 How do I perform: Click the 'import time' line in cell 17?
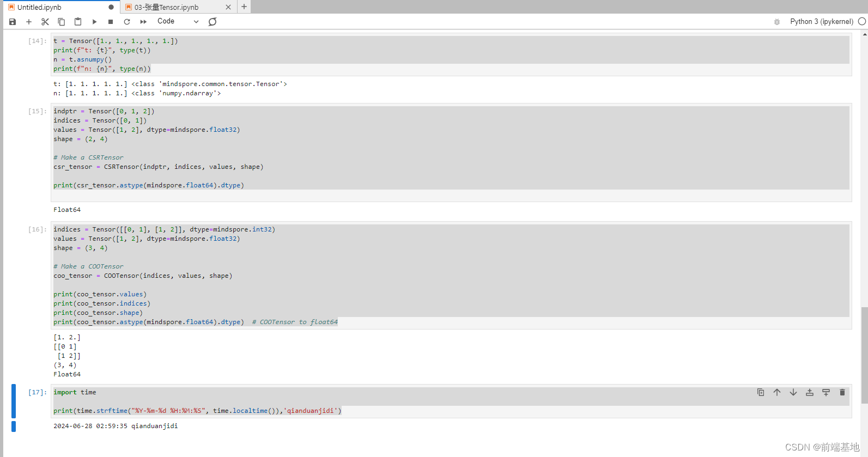tap(75, 392)
